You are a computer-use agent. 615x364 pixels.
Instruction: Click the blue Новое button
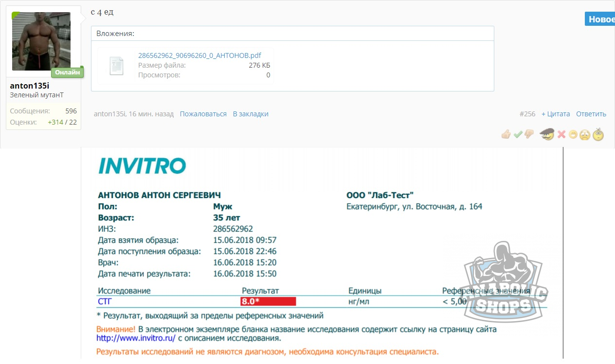[601, 19]
